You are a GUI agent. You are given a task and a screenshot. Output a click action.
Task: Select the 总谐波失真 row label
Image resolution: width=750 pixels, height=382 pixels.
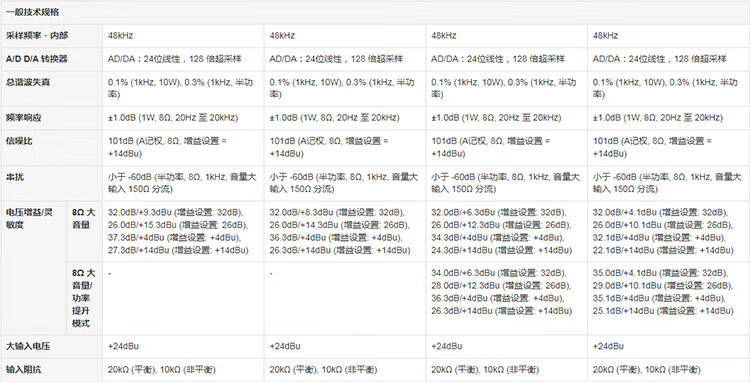28,82
